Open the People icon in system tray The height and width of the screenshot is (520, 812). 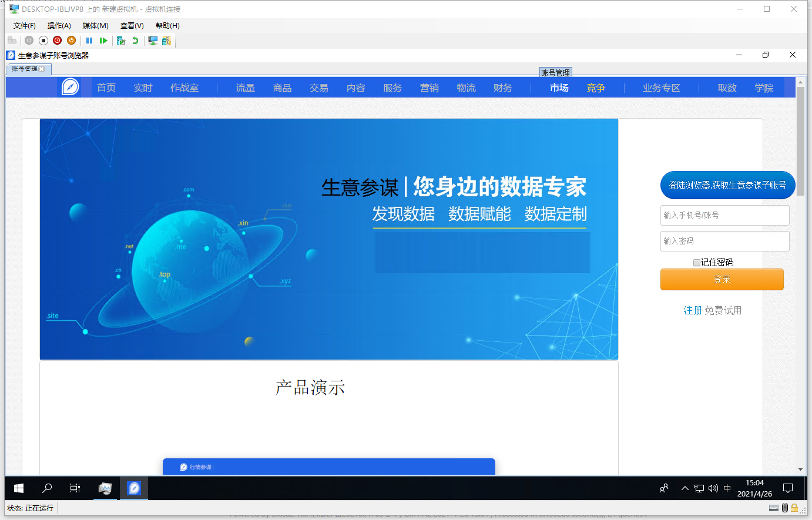click(x=664, y=488)
